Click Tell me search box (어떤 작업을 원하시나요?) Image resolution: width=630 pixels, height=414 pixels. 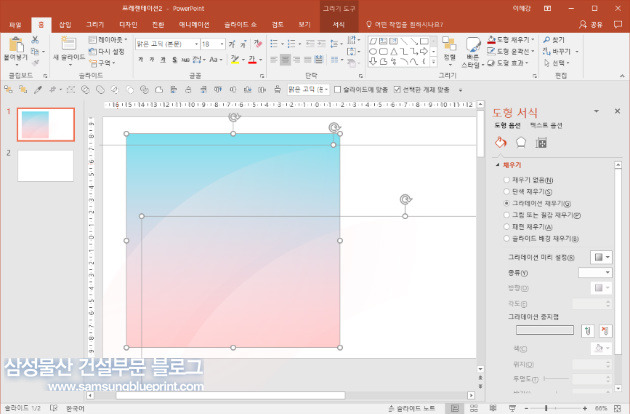404,25
